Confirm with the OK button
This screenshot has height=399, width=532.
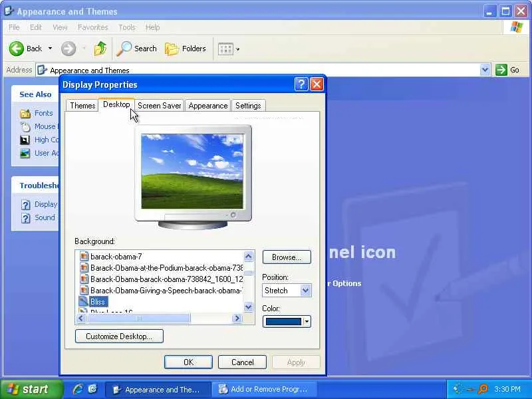(x=188, y=362)
